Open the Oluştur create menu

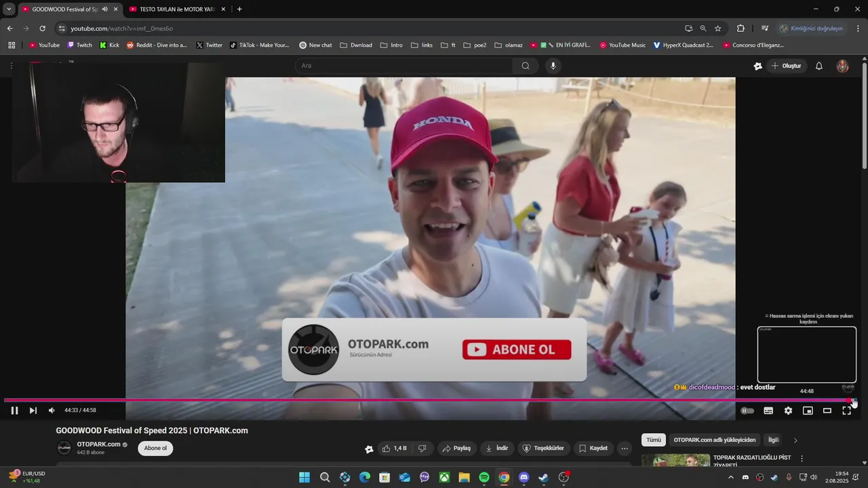[x=787, y=66]
